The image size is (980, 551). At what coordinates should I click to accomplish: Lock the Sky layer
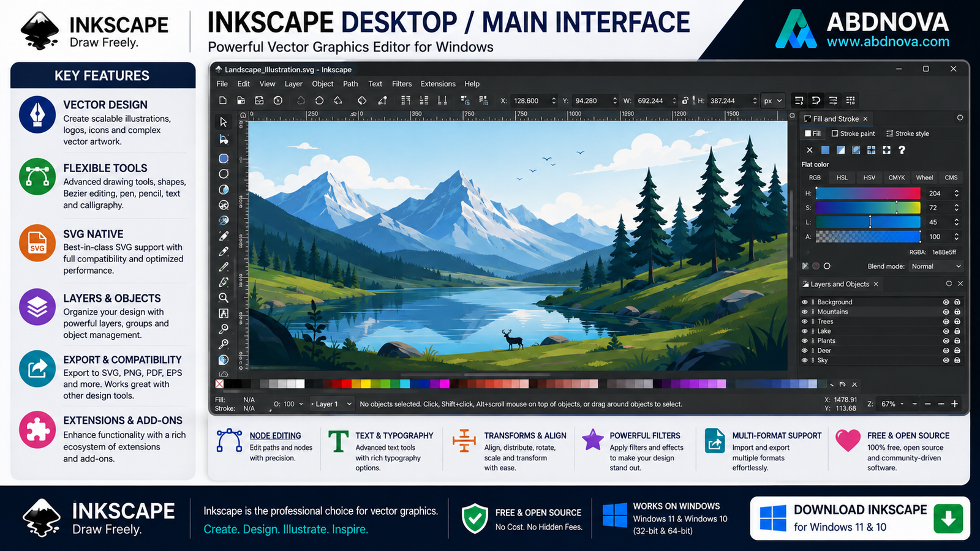coord(957,361)
